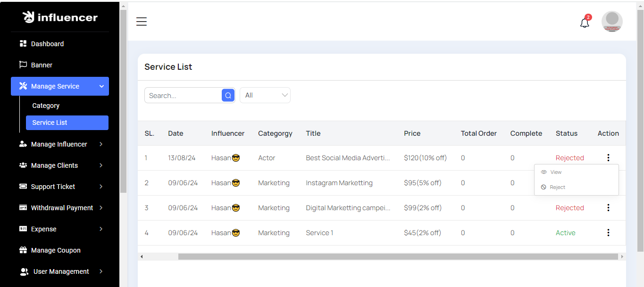This screenshot has width=644, height=287.
Task: Go to Banner in sidebar
Action: (42, 65)
